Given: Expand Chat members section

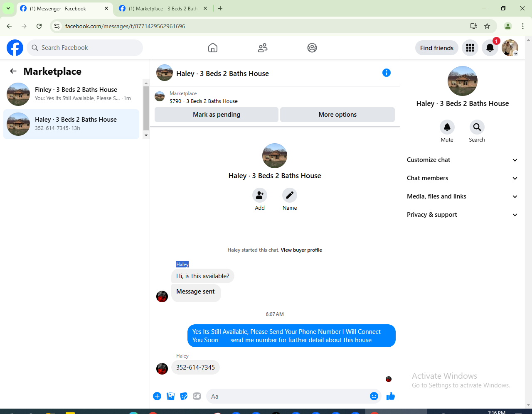Looking at the screenshot, I should [x=462, y=178].
